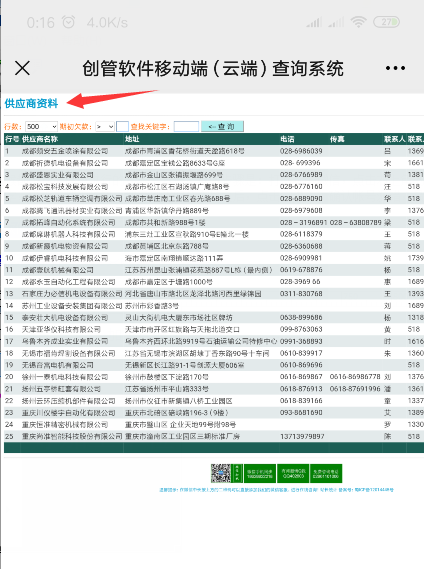Click the 期初欠款 amount input box
Viewport: 424px width, 569px height.
[x=122, y=126]
